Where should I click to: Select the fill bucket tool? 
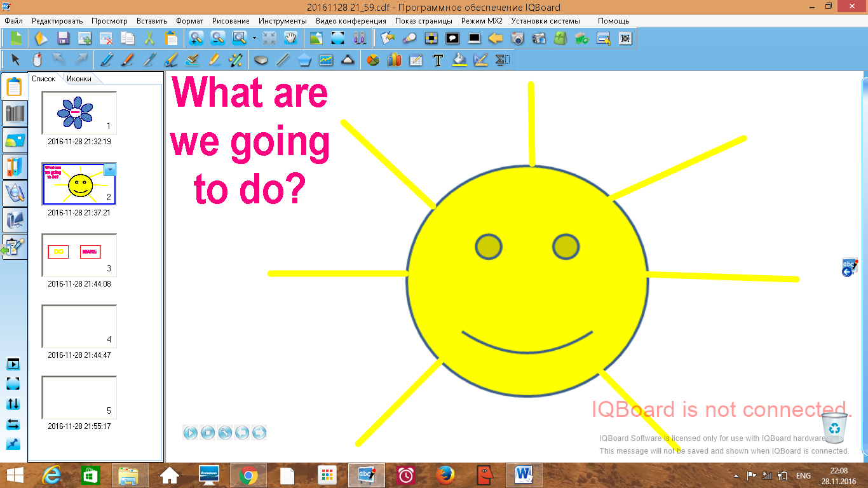pos(459,60)
